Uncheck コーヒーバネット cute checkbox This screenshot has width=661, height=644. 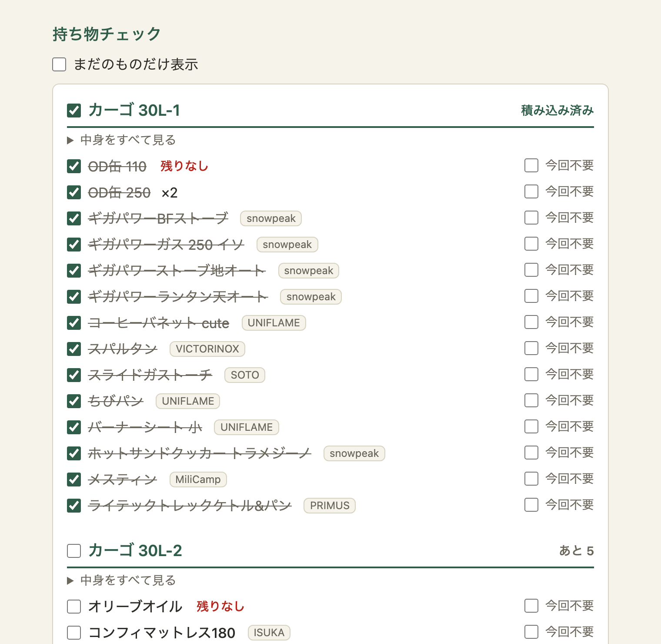pos(74,323)
